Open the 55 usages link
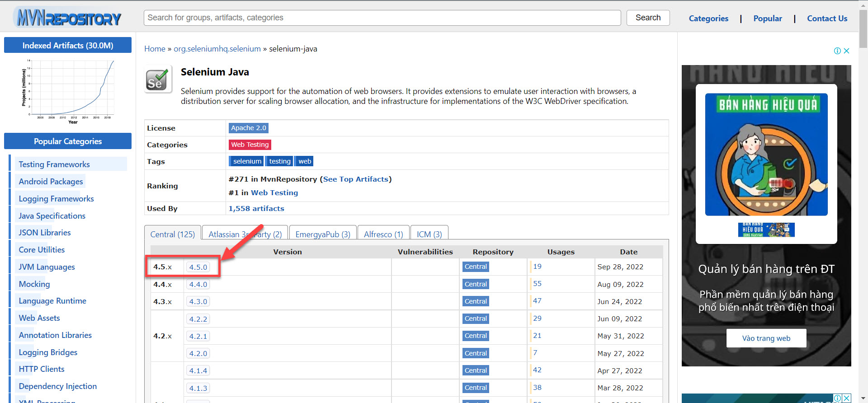868x403 pixels. (x=537, y=284)
